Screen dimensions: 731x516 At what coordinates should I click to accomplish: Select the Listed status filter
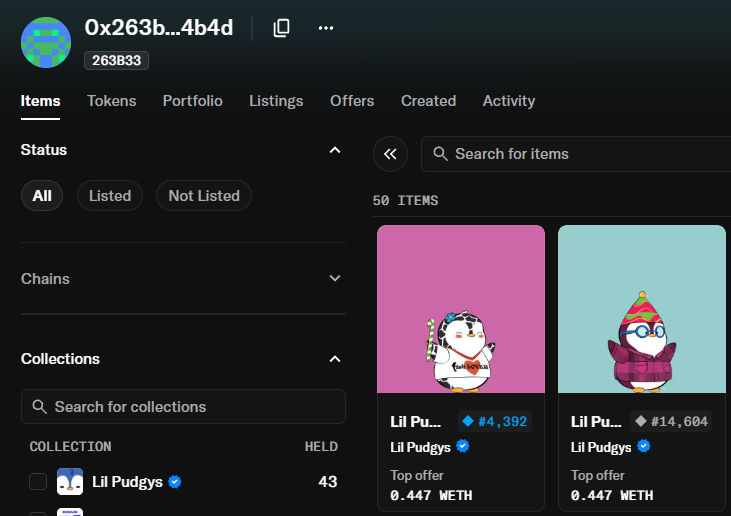coord(110,196)
